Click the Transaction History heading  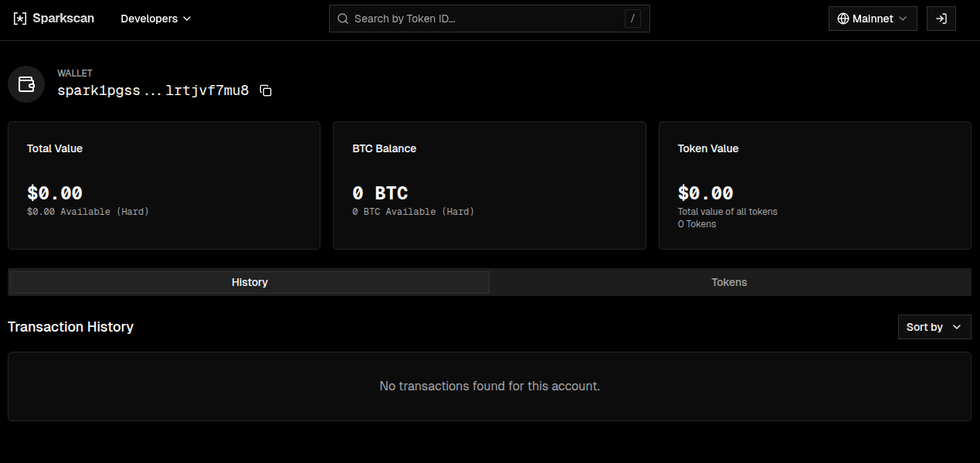(x=70, y=327)
